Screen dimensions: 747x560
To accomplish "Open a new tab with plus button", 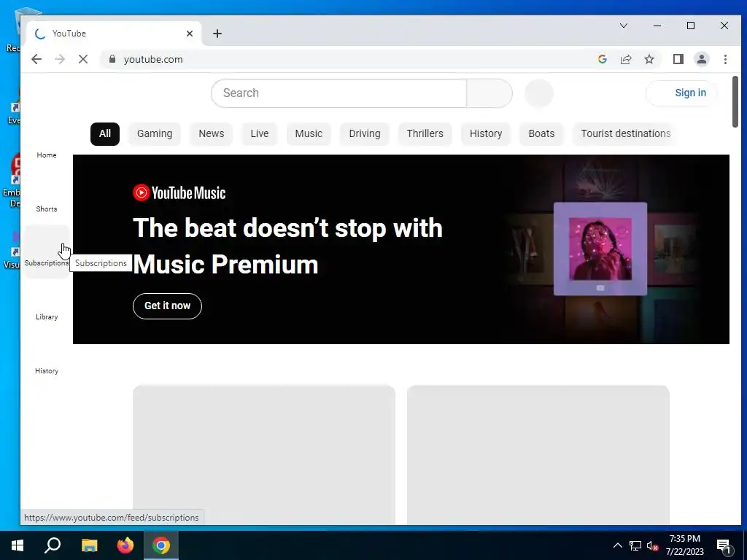I will click(217, 34).
